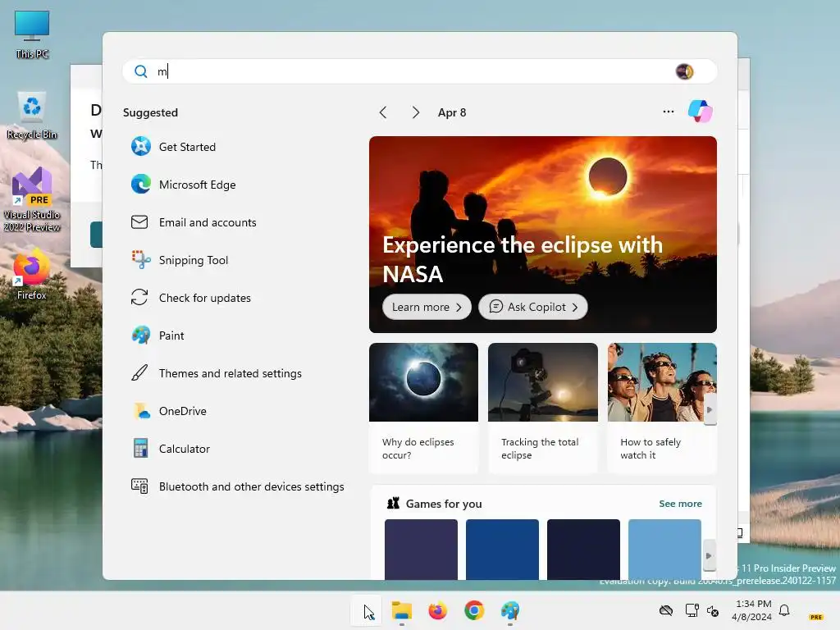The width and height of the screenshot is (840, 630).
Task: Select the Recycle Bin desktop icon
Action: click(x=32, y=115)
